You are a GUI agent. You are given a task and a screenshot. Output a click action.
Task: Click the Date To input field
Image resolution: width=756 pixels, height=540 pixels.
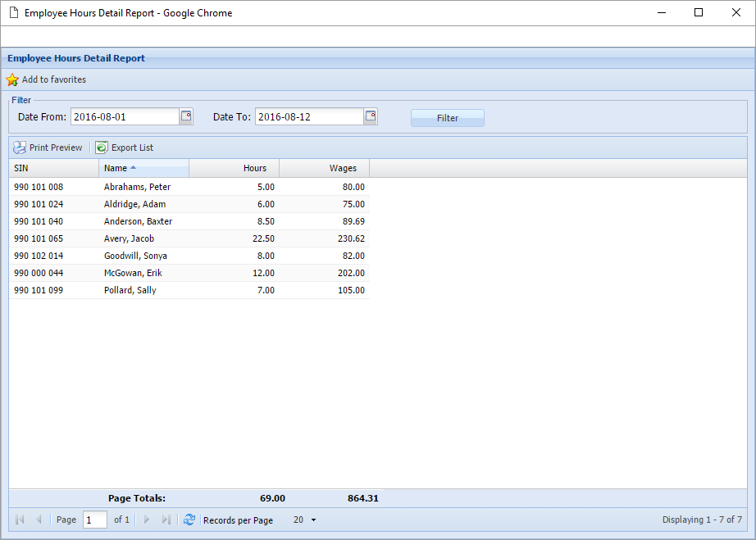[308, 117]
